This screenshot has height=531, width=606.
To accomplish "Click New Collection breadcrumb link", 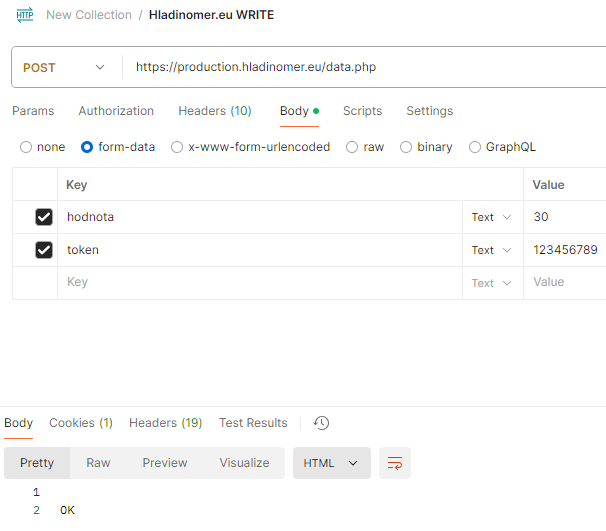I will pyautogui.click(x=88, y=15).
